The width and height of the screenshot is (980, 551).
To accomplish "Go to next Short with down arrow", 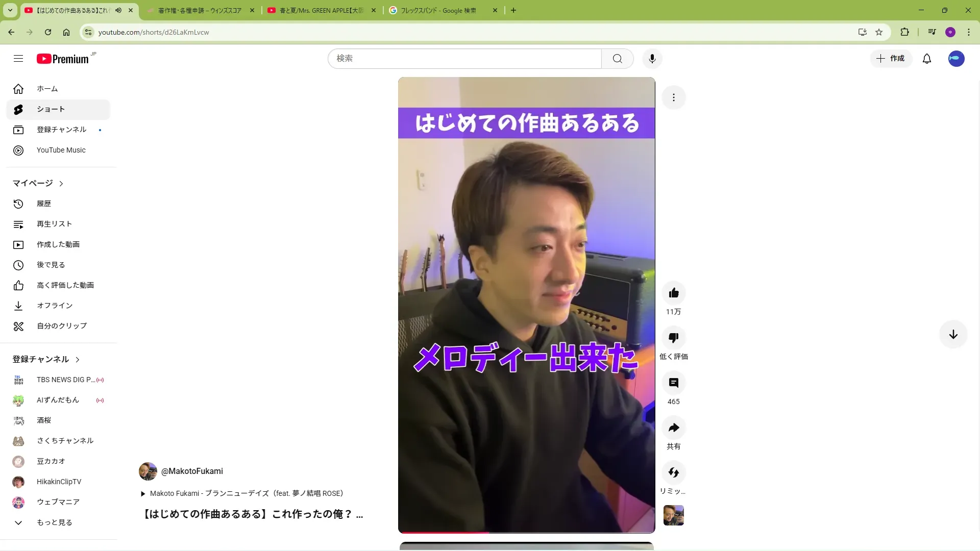I will pyautogui.click(x=952, y=335).
